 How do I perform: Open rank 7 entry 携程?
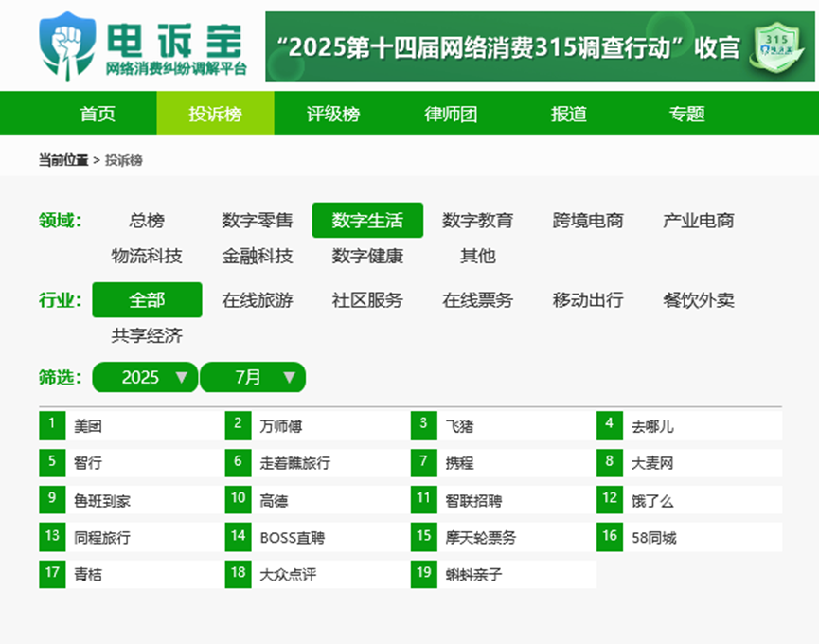(504, 463)
